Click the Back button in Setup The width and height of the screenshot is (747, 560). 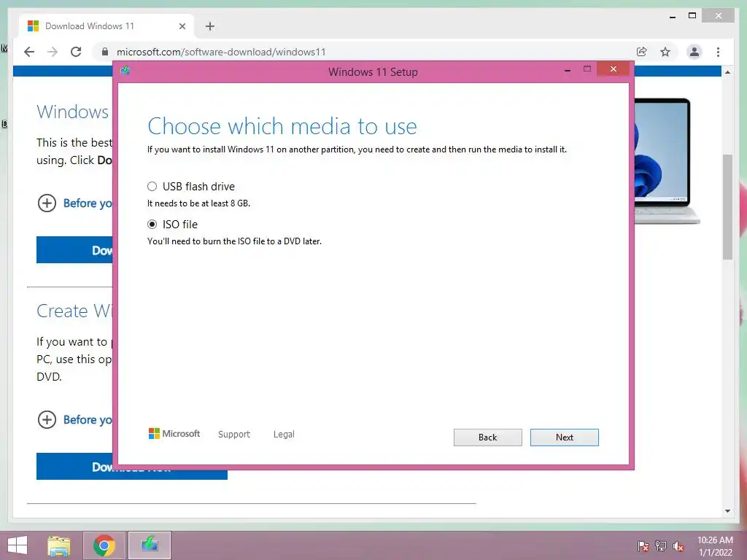(x=487, y=437)
